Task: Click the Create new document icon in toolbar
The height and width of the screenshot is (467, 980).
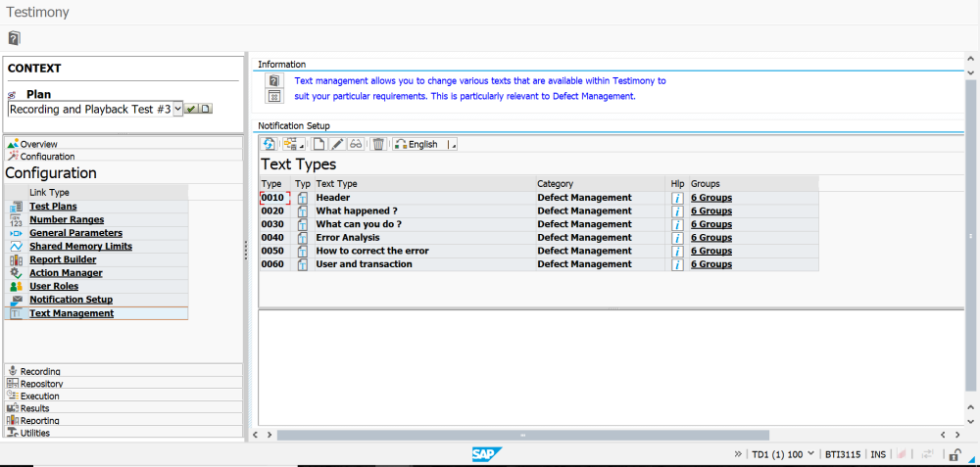Action: 319,144
